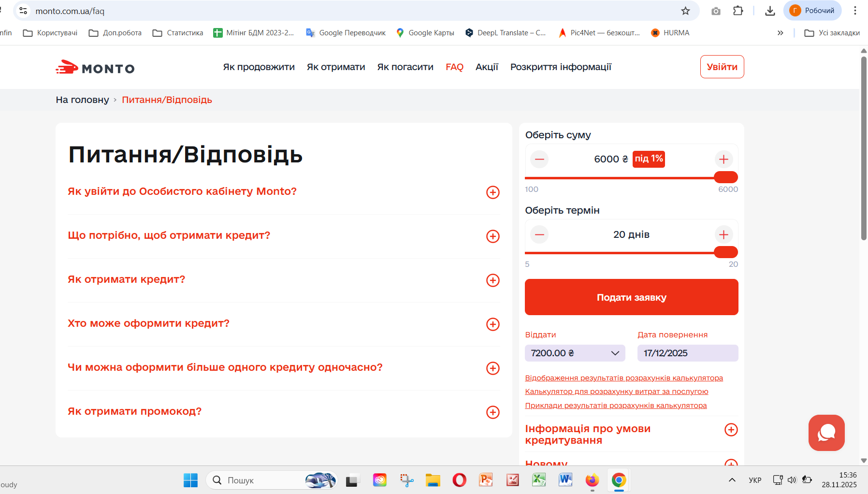Show hidden system tray icons
The width and height of the screenshot is (868, 494).
[732, 480]
